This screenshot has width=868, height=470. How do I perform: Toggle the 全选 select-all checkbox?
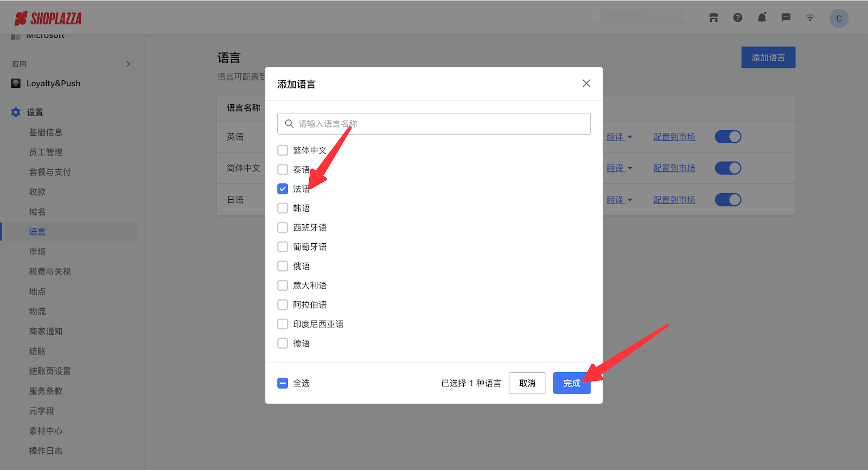coord(283,383)
